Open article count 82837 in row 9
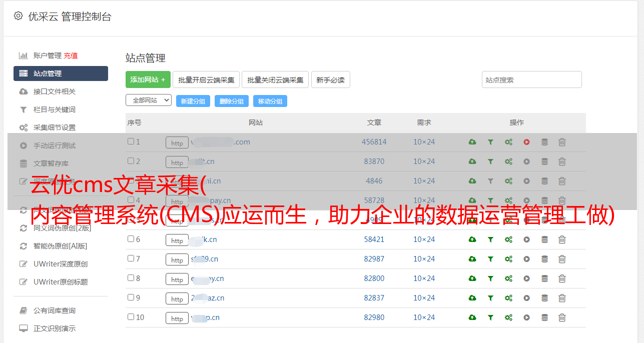This screenshot has height=343, width=644. point(374,298)
